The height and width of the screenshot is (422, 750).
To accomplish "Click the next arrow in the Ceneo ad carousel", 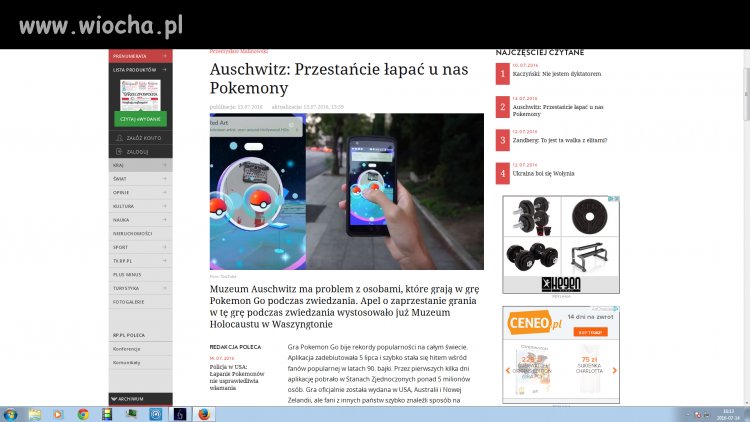I will click(x=615, y=370).
